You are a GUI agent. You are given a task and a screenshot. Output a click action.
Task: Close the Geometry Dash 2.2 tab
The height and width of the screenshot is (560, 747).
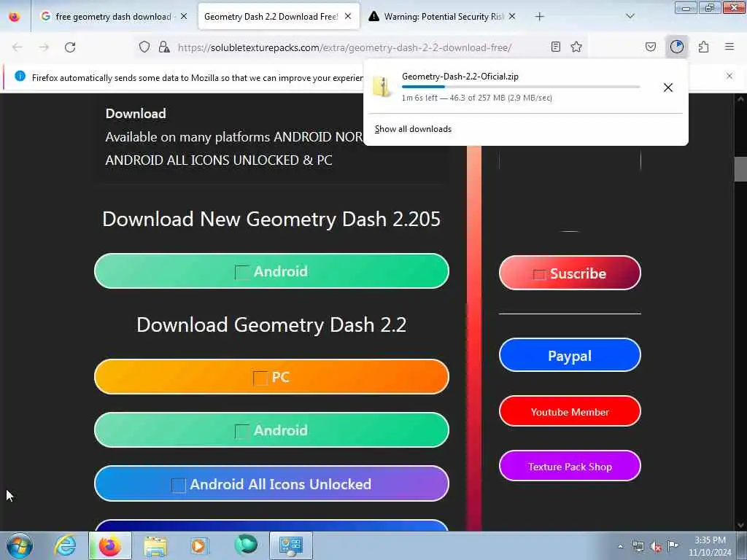(348, 16)
